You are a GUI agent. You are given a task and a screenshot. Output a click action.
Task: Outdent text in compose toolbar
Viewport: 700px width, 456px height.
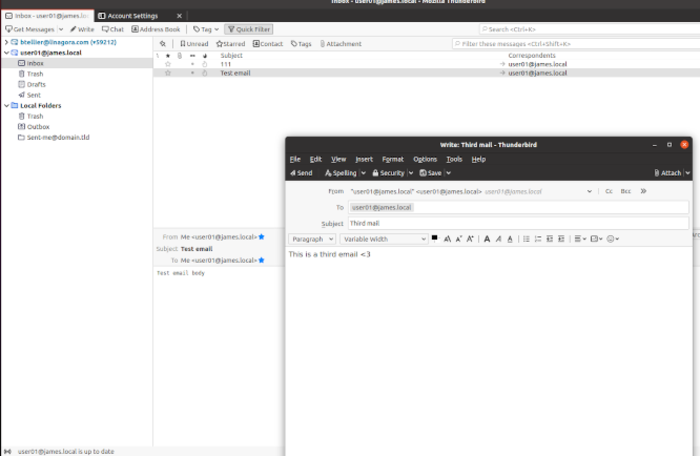coord(550,239)
